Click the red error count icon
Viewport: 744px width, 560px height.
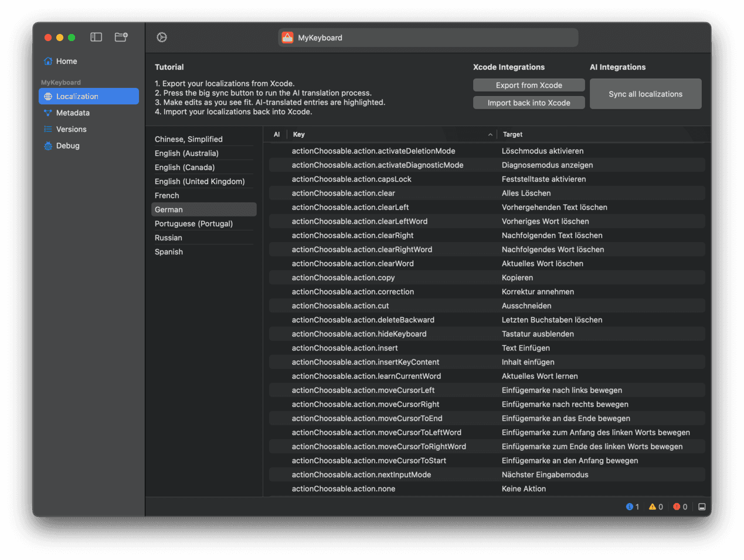point(677,507)
